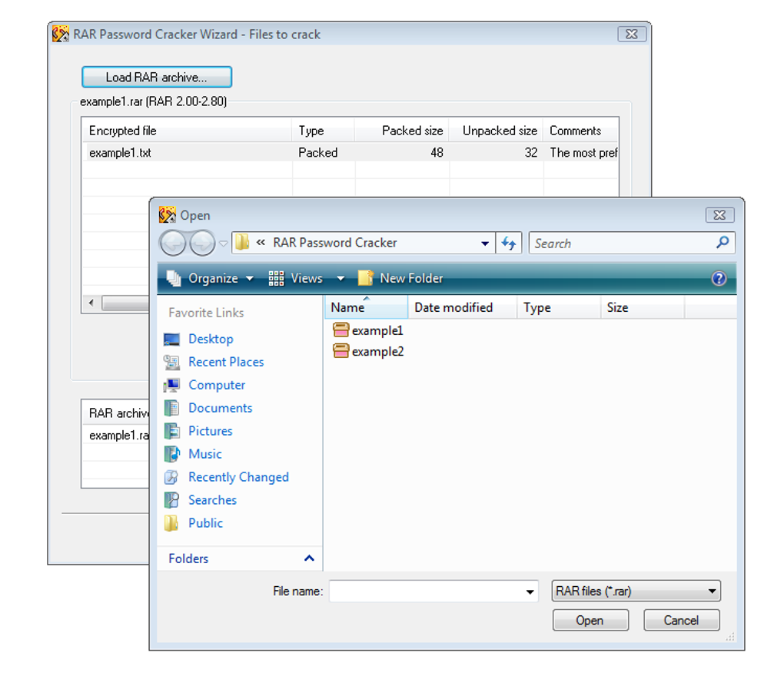Click the RAR Password Cracker wizard title icon
Viewport: 784px width, 676px height.
point(61,34)
